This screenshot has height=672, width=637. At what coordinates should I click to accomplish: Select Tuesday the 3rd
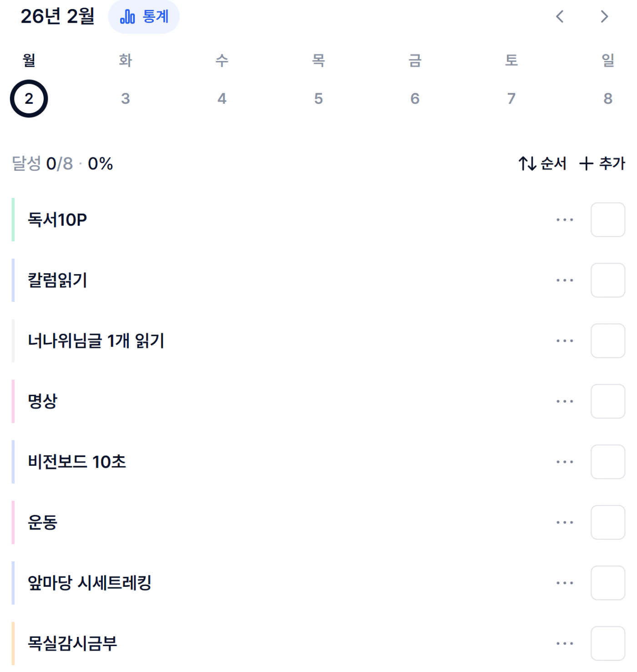[x=126, y=99]
